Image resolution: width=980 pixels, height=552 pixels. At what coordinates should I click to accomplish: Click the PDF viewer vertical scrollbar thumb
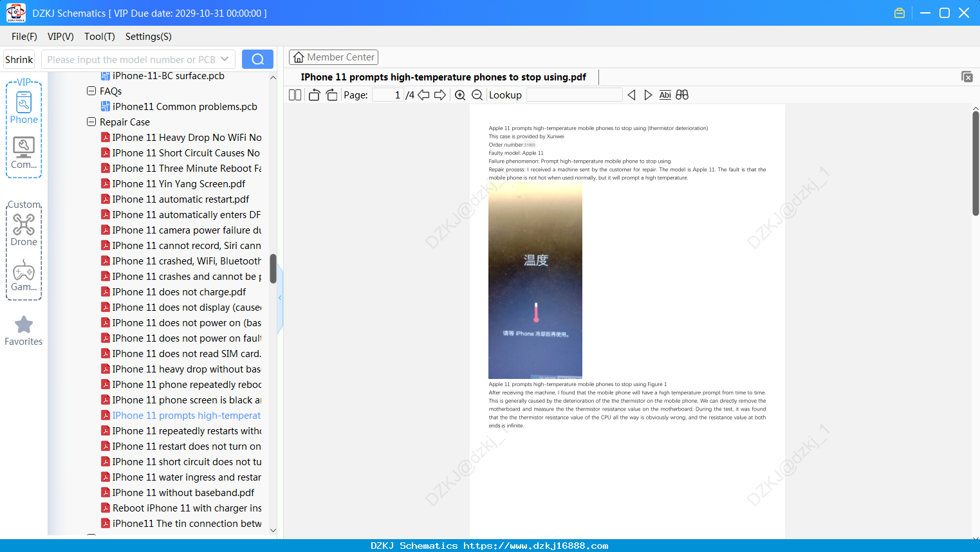tap(975, 163)
